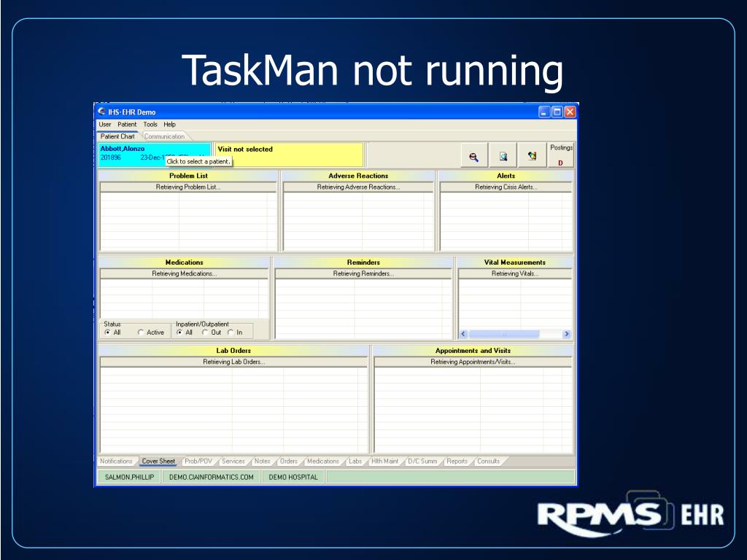Screen dimensions: 747x560
Task: Switch to the Communication tab
Action: point(164,136)
